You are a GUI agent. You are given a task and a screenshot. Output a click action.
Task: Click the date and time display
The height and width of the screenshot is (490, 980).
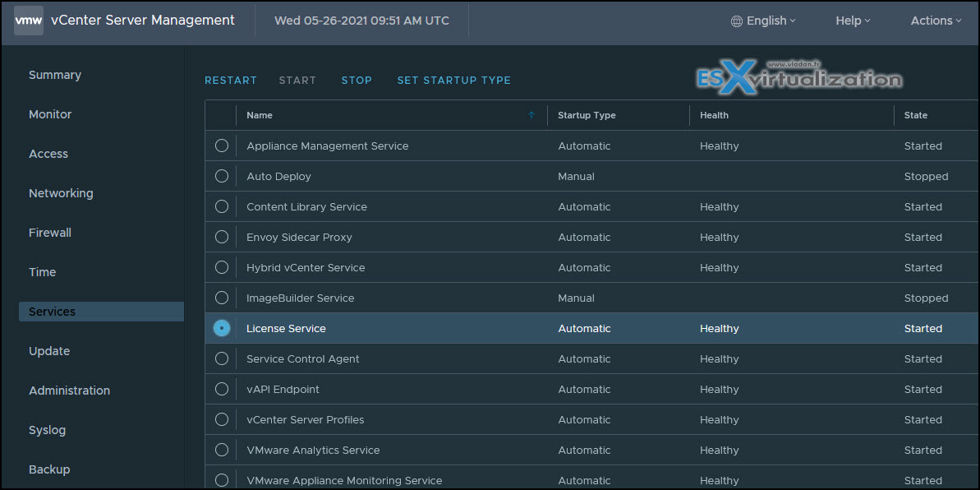pyautogui.click(x=362, y=21)
